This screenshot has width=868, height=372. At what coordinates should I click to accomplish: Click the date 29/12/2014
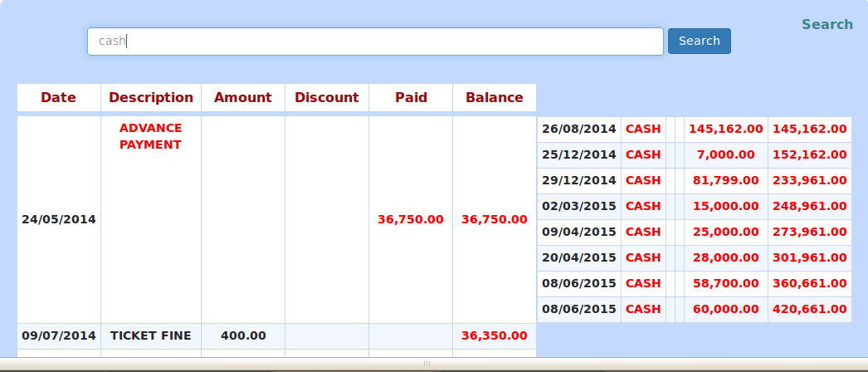click(579, 180)
